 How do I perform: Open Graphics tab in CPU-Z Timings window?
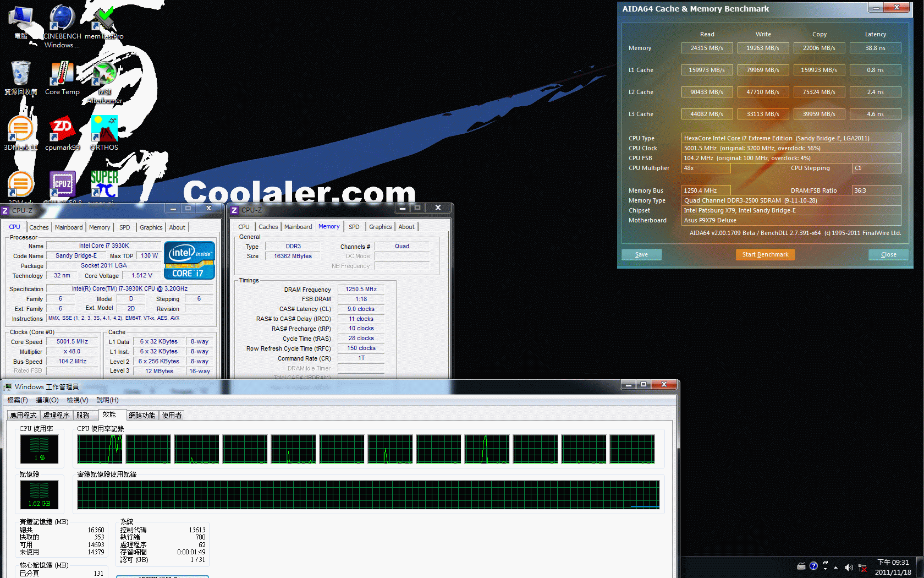pos(381,227)
